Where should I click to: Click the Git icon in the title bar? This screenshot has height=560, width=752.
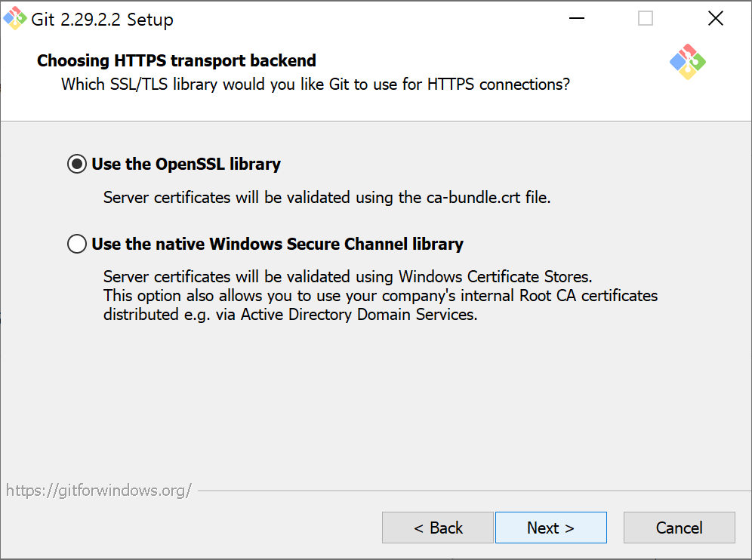(x=15, y=18)
